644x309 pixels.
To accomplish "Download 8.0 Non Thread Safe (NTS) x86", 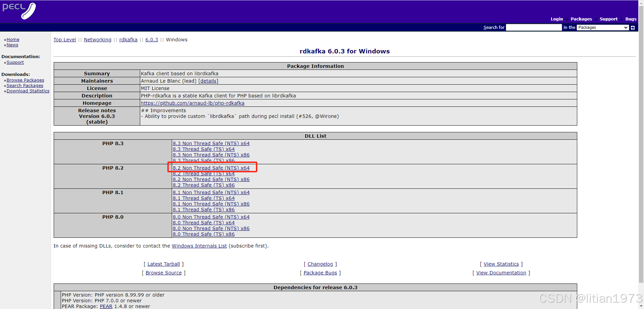I will [x=211, y=228].
